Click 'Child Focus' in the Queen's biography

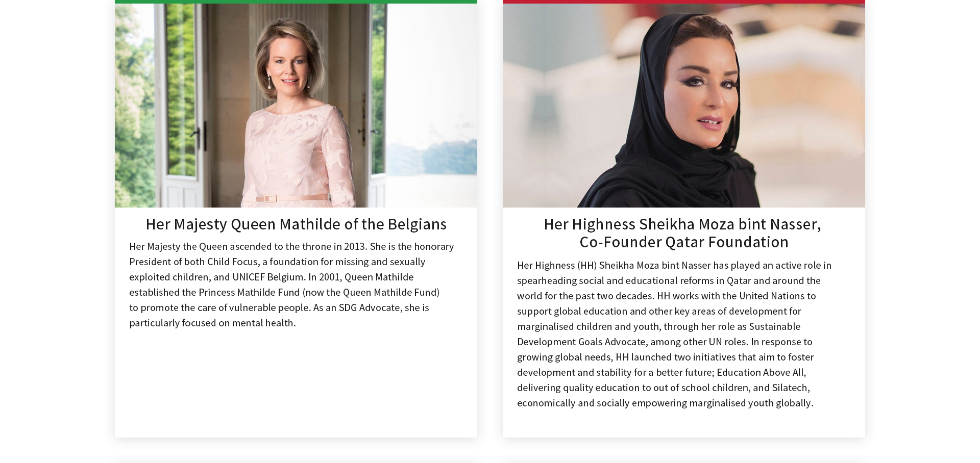[232, 262]
